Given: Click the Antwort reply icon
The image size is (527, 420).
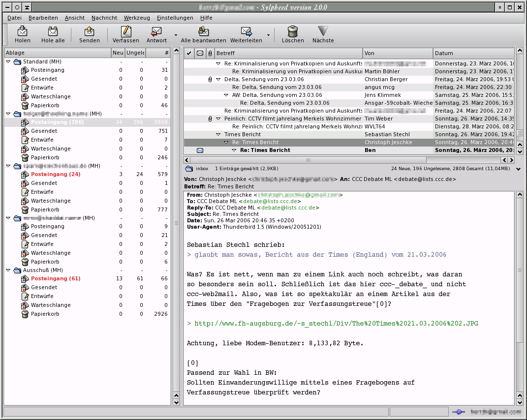Looking at the screenshot, I should 156,32.
